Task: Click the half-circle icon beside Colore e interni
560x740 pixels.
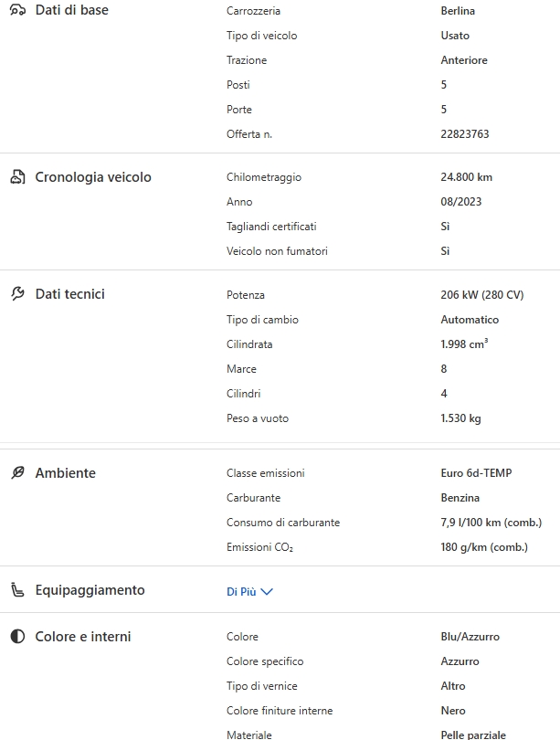Action: click(x=17, y=637)
